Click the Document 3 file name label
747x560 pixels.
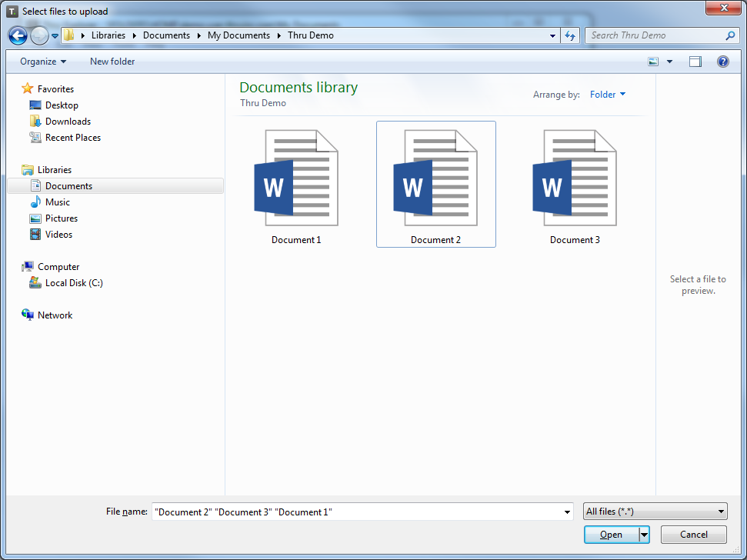(x=575, y=240)
